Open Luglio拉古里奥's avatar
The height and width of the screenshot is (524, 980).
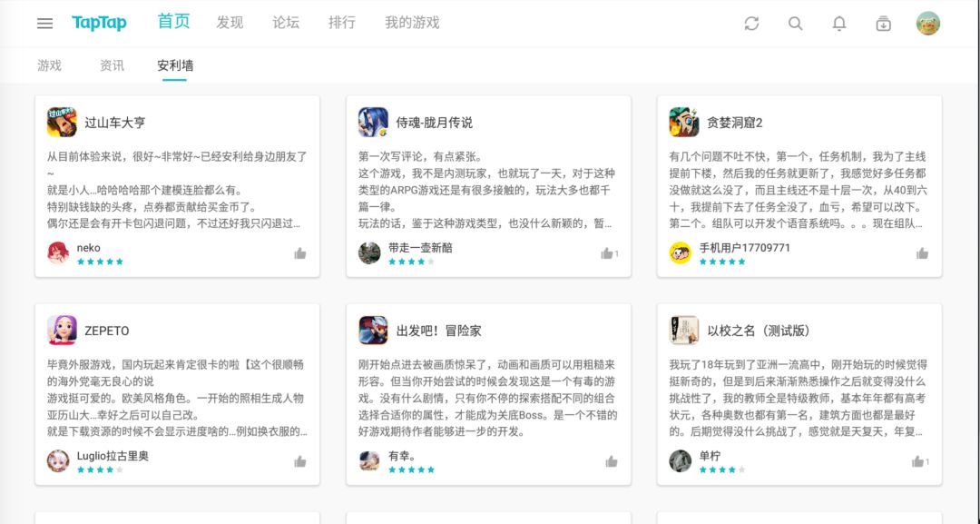58,460
